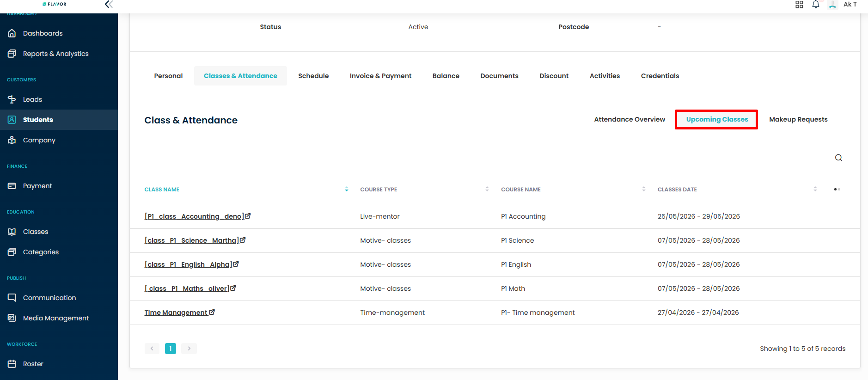This screenshot has width=868, height=380.
Task: Click the Communication chat icon
Action: click(x=12, y=298)
